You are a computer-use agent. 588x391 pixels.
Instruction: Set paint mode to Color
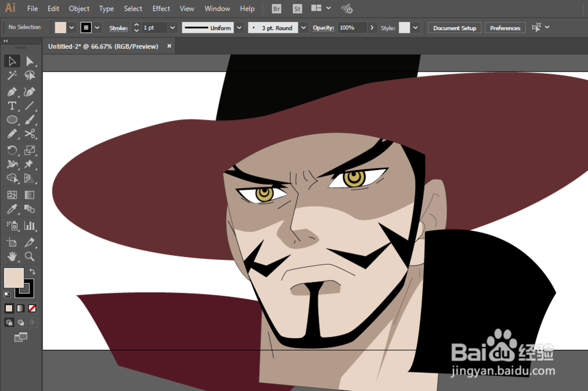pyautogui.click(x=9, y=308)
